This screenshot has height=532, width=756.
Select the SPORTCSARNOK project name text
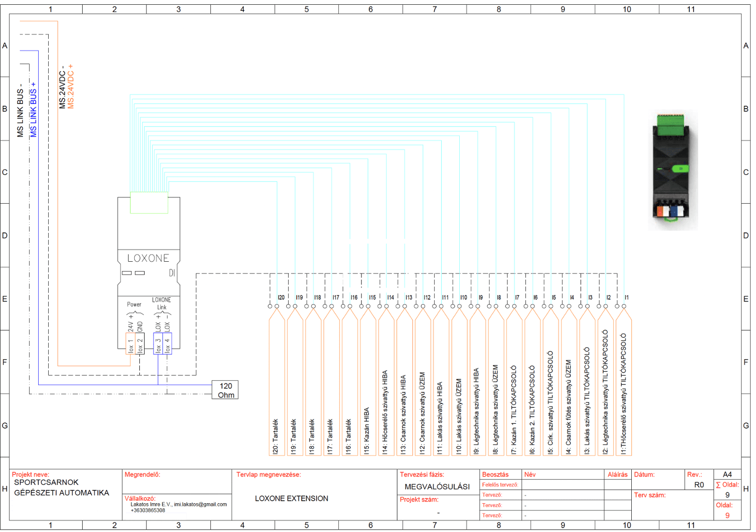pyautogui.click(x=46, y=482)
